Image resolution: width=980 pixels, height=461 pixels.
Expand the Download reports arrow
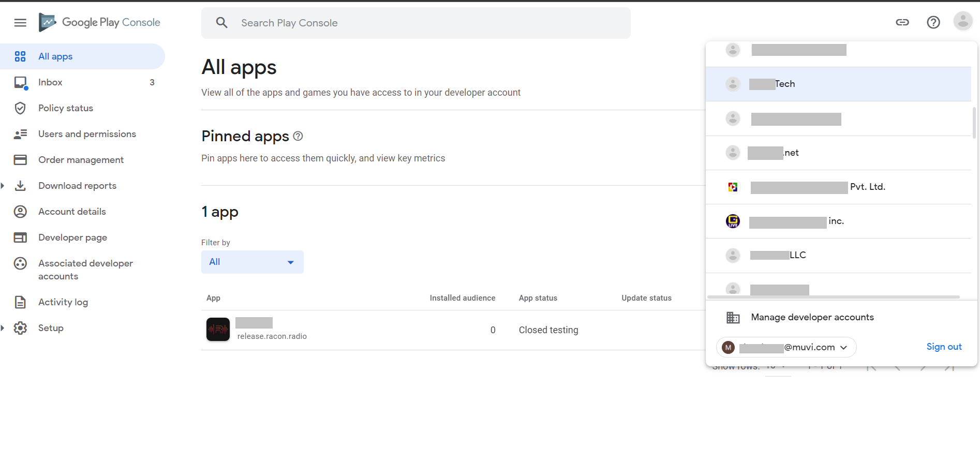pyautogui.click(x=3, y=186)
